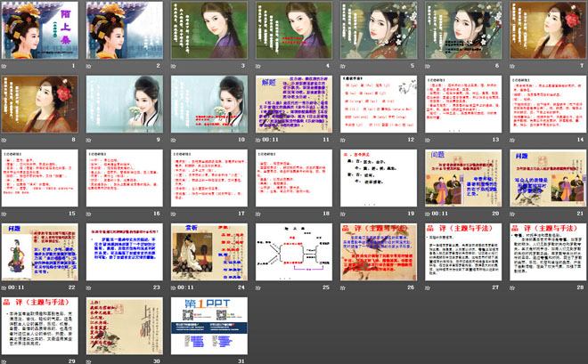Screen dimensions: 588x364
Task: Select slide 20 thumbnail titled 问题
Action: (463, 178)
